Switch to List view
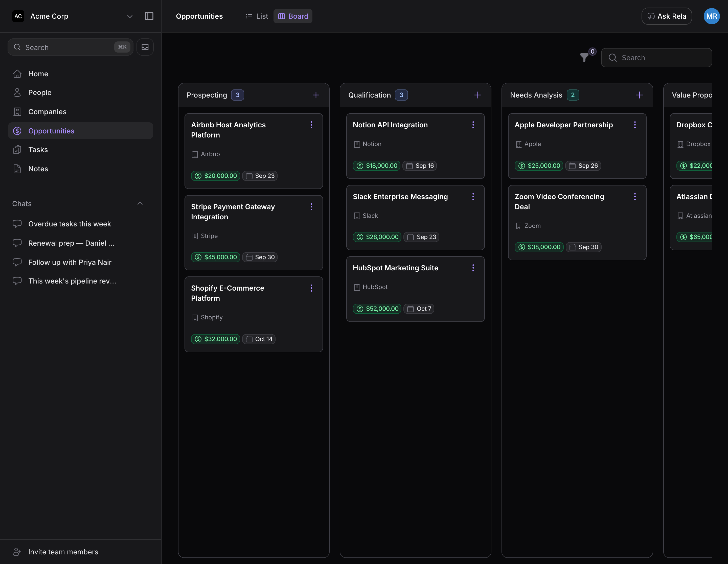This screenshot has height=564, width=728. 257,16
